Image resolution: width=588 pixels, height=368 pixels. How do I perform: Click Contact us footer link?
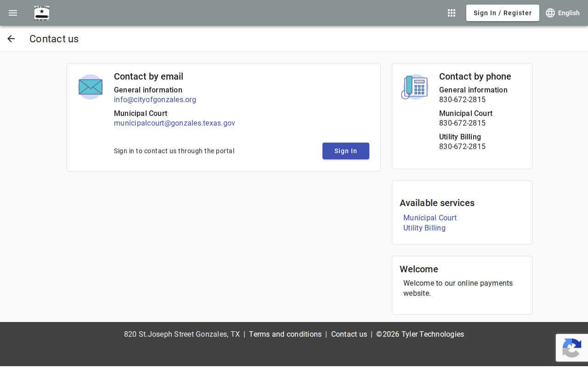pyautogui.click(x=349, y=334)
